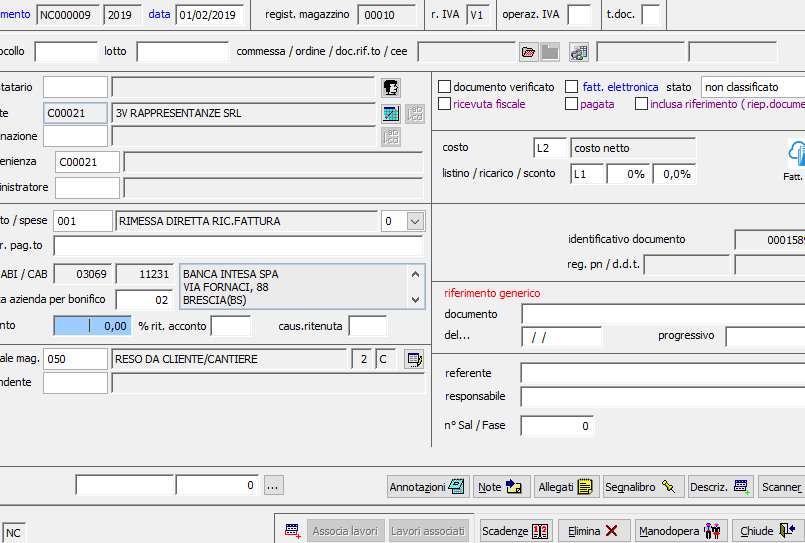The width and height of the screenshot is (805, 543).
Task: Click operaz. IVA empty field
Action: point(580,15)
